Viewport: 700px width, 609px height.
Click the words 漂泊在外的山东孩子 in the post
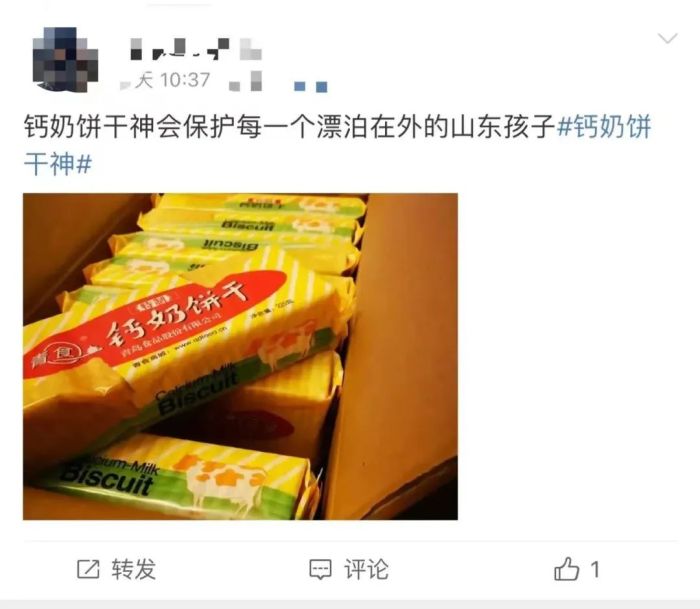pos(436,127)
